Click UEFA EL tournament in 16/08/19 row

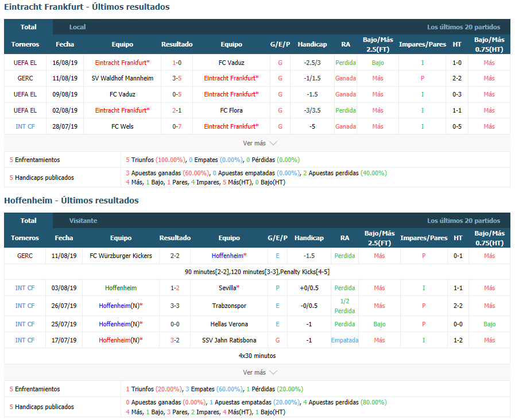(25, 63)
